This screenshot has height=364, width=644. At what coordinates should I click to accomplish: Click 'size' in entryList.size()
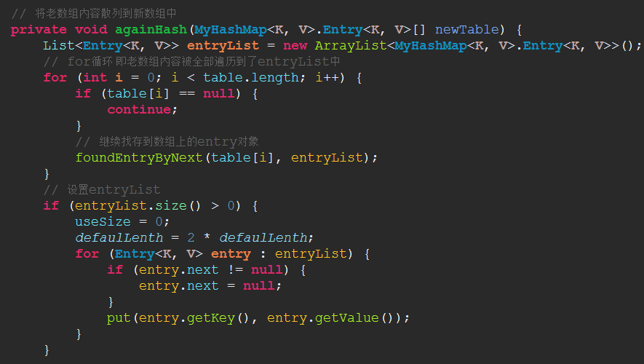pyautogui.click(x=171, y=206)
